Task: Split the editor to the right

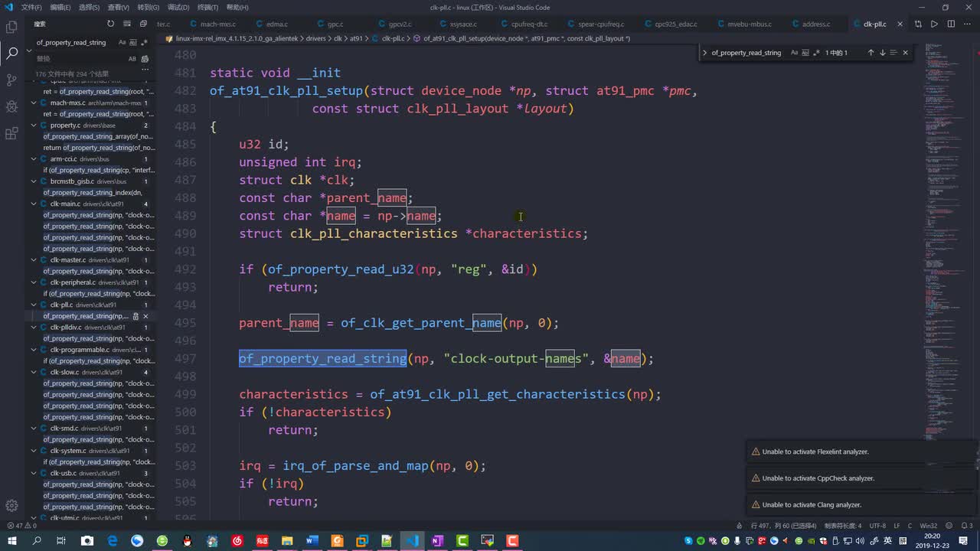Action: 950,24
